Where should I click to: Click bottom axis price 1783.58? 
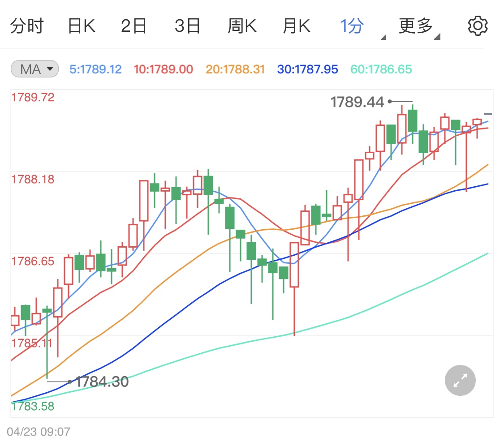point(33,407)
